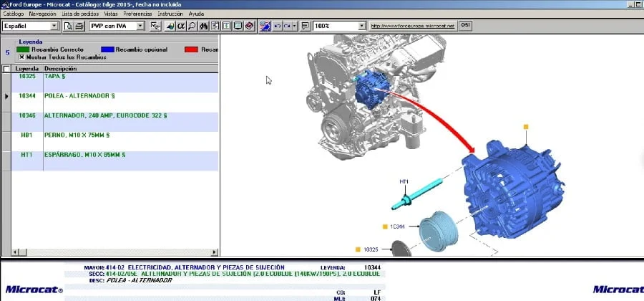The image size is (644, 301).
Task: Select the PERNO, M10 X 75MM row
Action: [x=114, y=141]
